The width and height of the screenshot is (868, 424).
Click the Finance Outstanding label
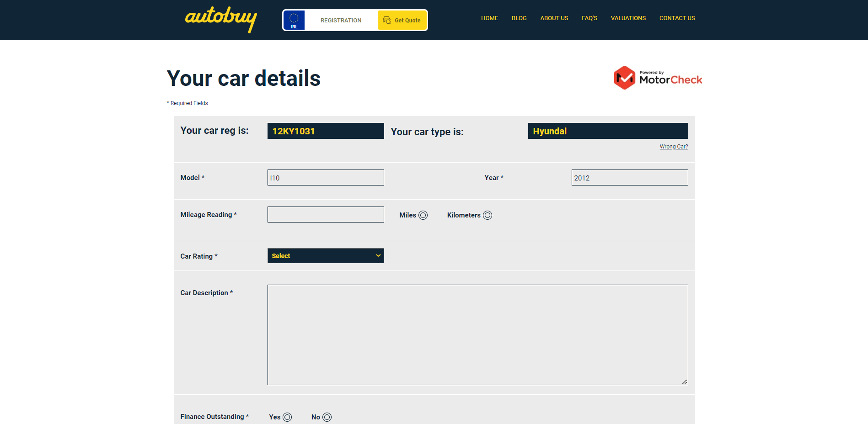click(x=214, y=417)
